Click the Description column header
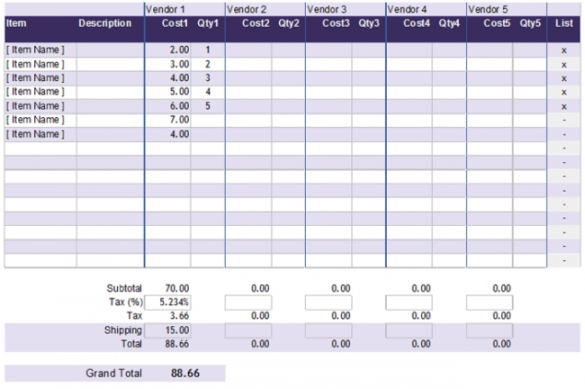The image size is (585, 389). coord(105,23)
